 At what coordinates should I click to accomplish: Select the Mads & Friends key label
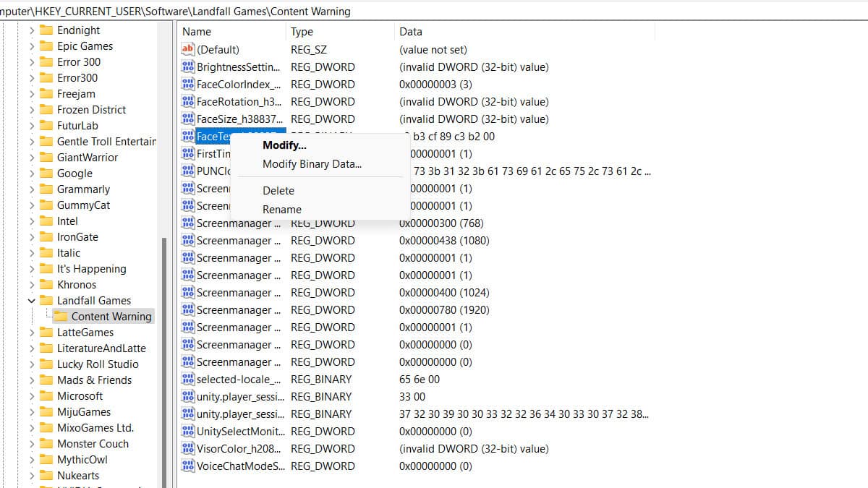[x=95, y=380]
